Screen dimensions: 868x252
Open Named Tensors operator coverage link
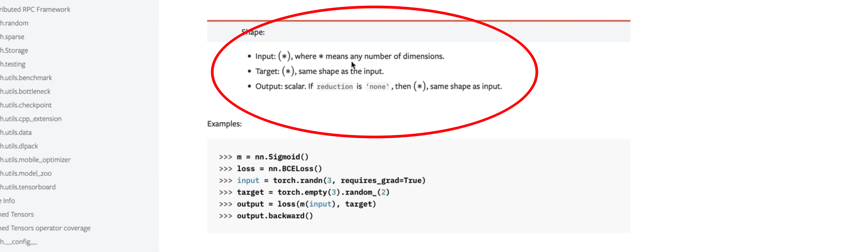click(x=45, y=228)
